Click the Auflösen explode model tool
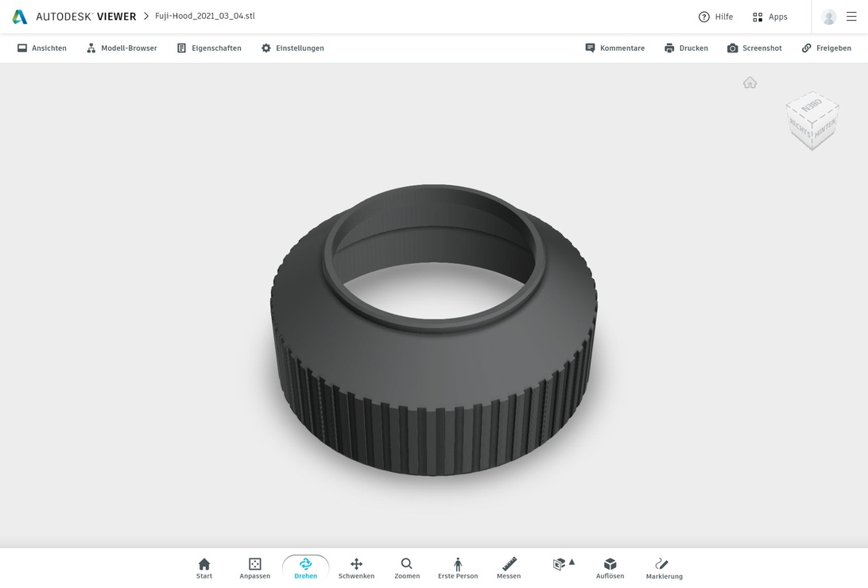Image resolution: width=868 pixels, height=588 pixels. click(610, 568)
